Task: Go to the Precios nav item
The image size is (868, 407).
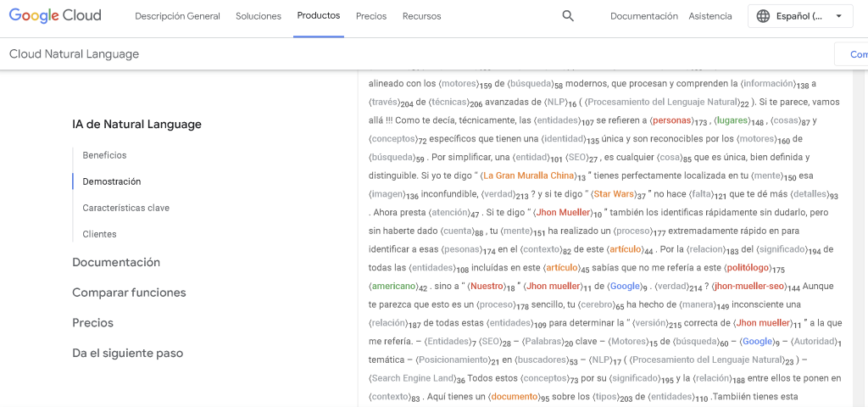Action: click(371, 16)
